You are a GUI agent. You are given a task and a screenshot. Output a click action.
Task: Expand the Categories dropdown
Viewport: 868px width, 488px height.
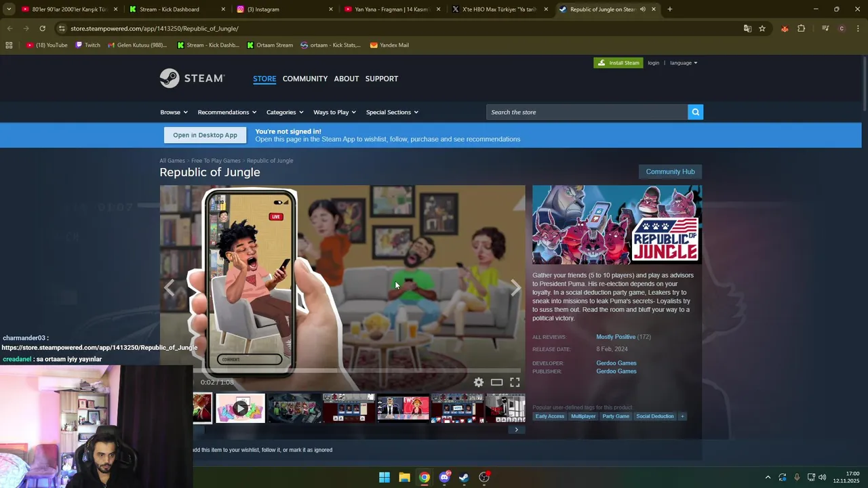coord(285,112)
